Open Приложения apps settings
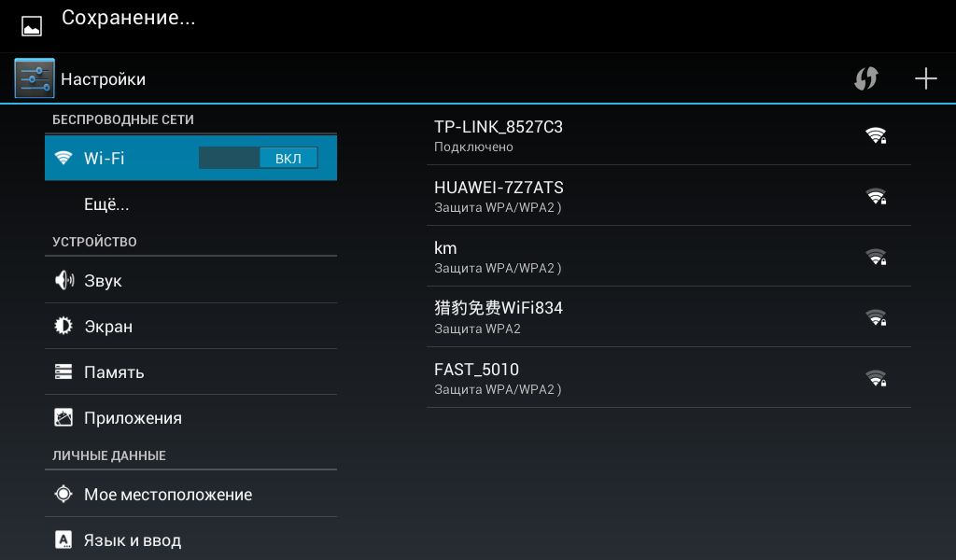This screenshot has height=560, width=956. pos(190,417)
